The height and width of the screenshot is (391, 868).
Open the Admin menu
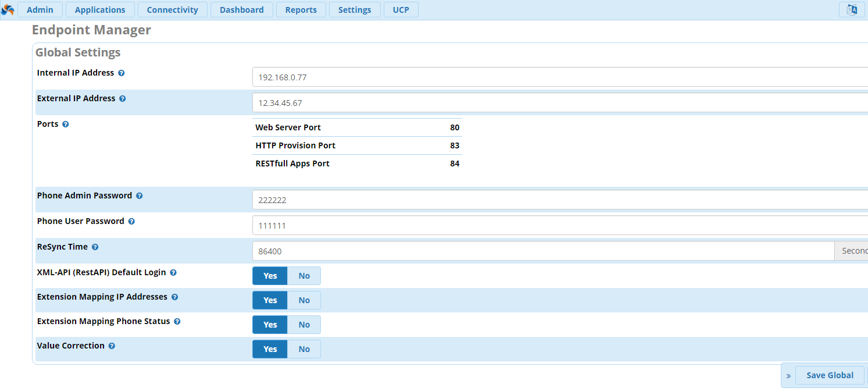[x=40, y=10]
